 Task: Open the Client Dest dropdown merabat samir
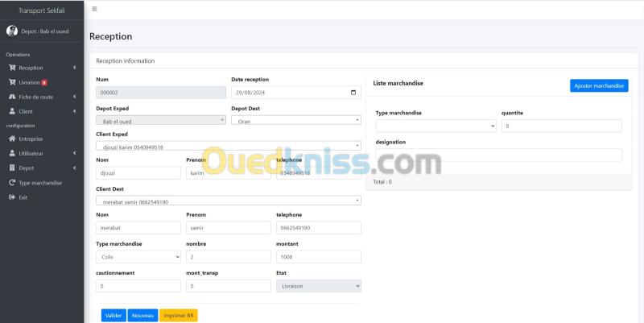pyautogui.click(x=229, y=201)
